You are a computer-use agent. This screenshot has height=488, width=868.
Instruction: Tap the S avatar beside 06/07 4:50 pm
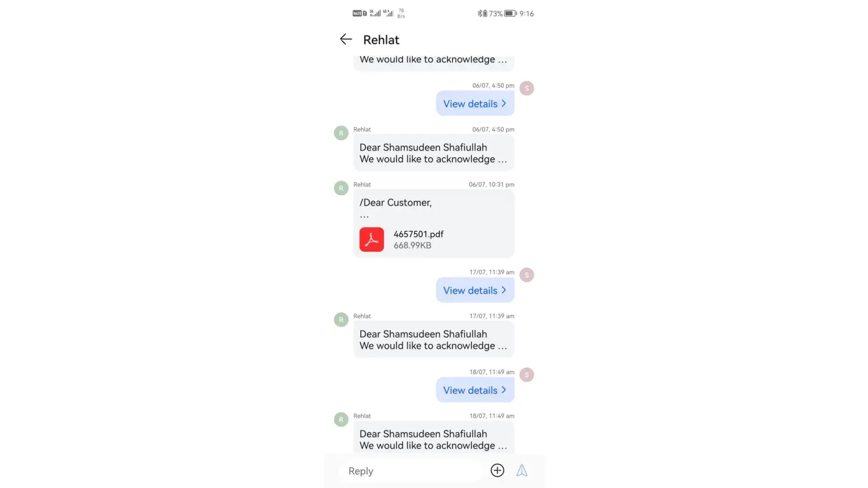tap(527, 88)
